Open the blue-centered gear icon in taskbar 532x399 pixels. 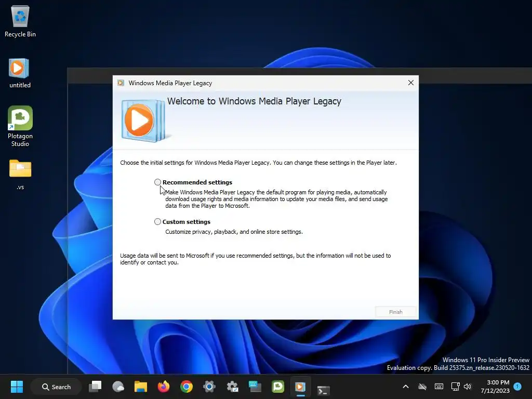[x=209, y=387]
